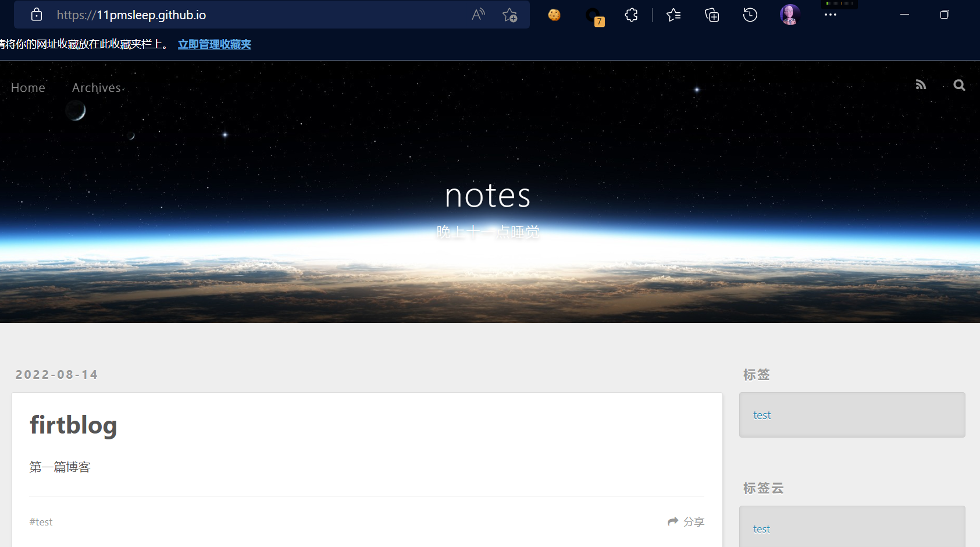Open the Favorites list icon
The image size is (980, 547).
click(673, 15)
